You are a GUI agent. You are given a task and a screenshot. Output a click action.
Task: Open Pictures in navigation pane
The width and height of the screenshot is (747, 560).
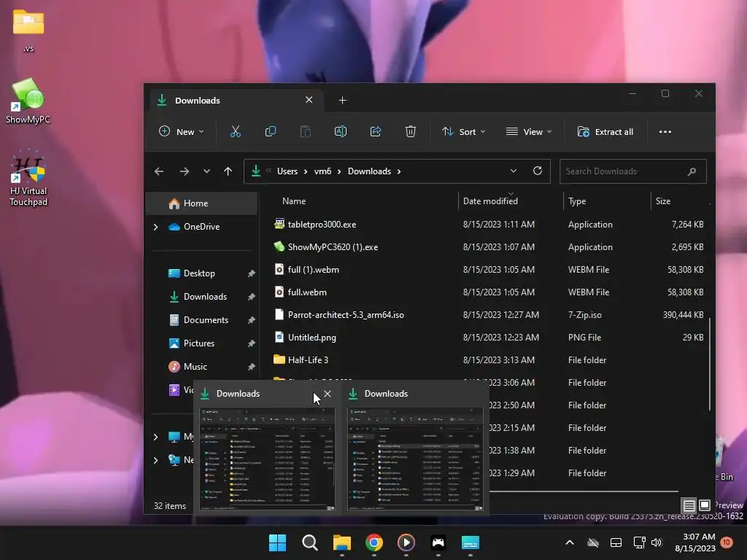pos(202,343)
